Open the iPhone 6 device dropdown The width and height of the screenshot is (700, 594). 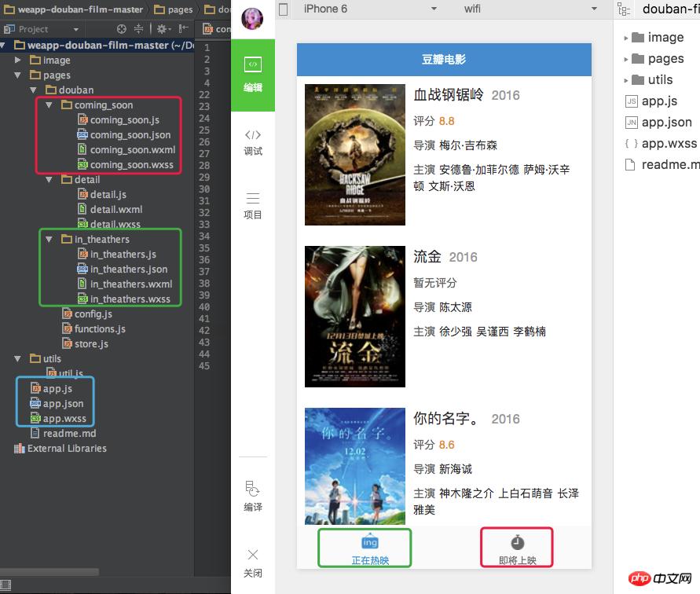point(369,9)
